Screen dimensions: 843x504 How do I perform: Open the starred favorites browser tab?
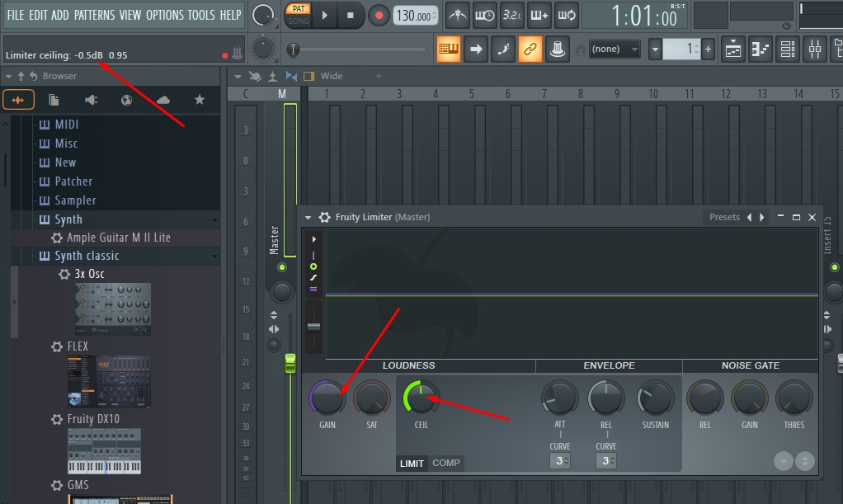[200, 100]
